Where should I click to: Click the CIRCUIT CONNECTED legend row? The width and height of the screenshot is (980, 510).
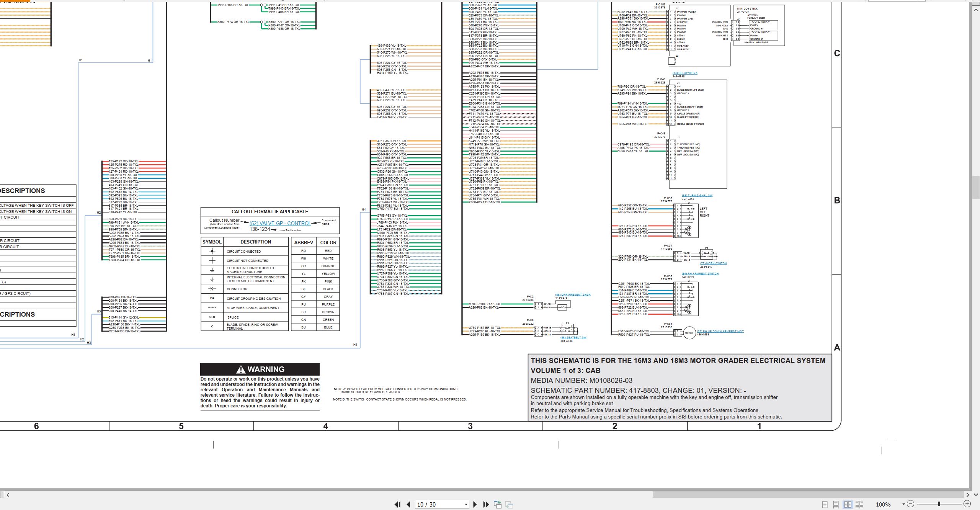(245, 251)
